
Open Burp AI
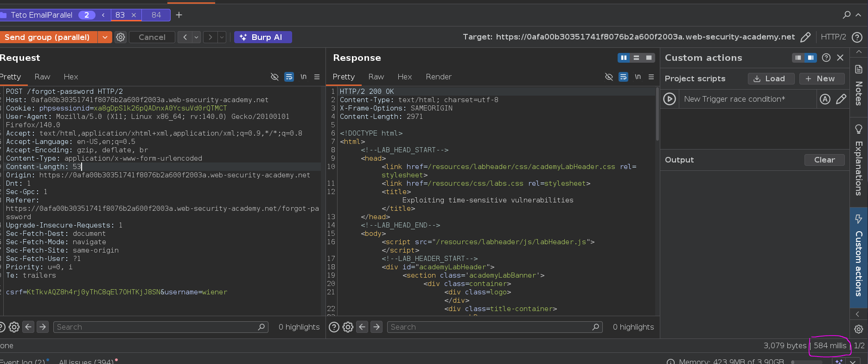tap(263, 37)
